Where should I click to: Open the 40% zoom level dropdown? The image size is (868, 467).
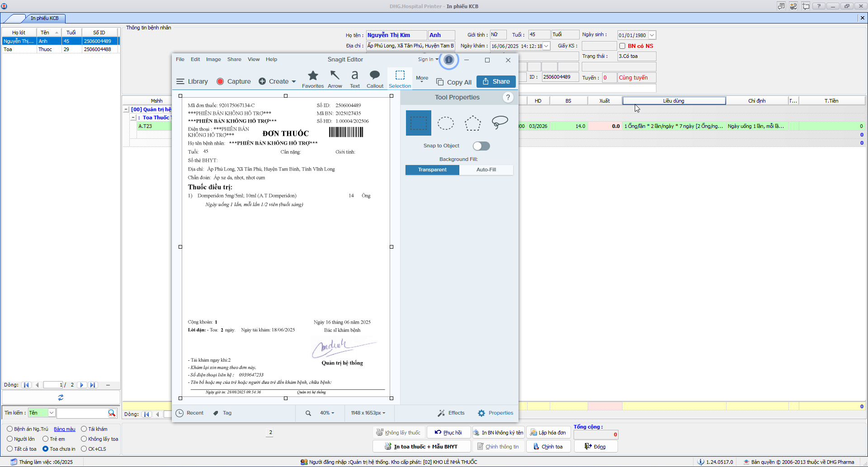pyautogui.click(x=327, y=413)
